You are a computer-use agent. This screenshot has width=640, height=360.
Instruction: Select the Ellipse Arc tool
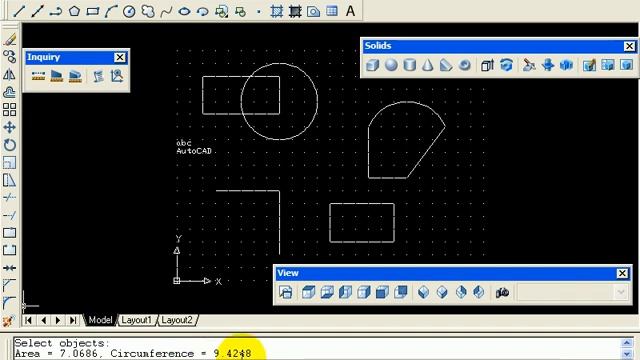point(203,11)
